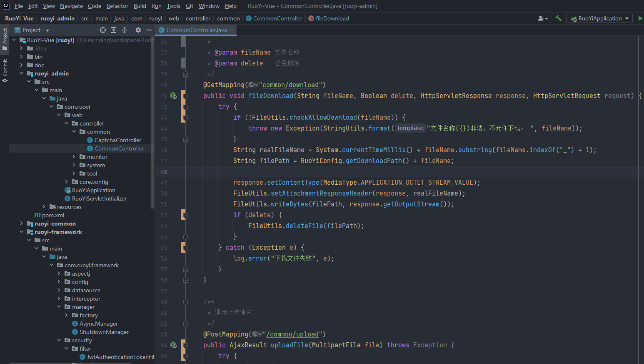The image size is (644, 364).
Task: Select CaptchaController in the project tree
Action: [117, 140]
